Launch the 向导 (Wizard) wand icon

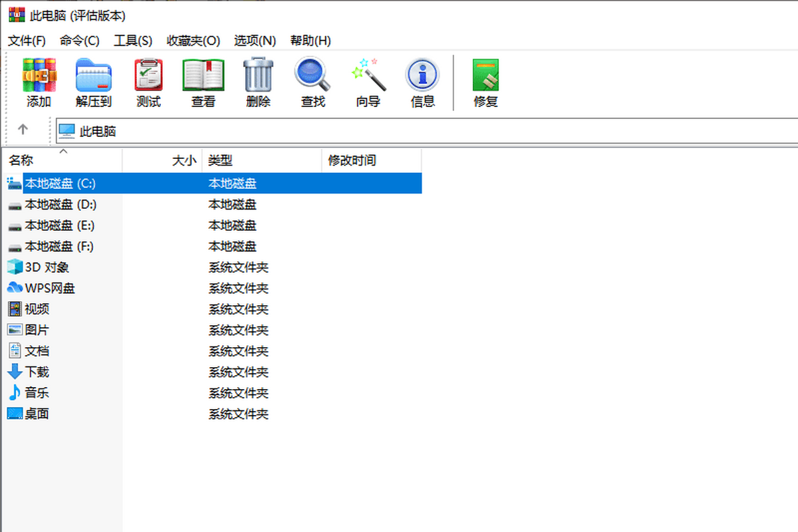368,74
